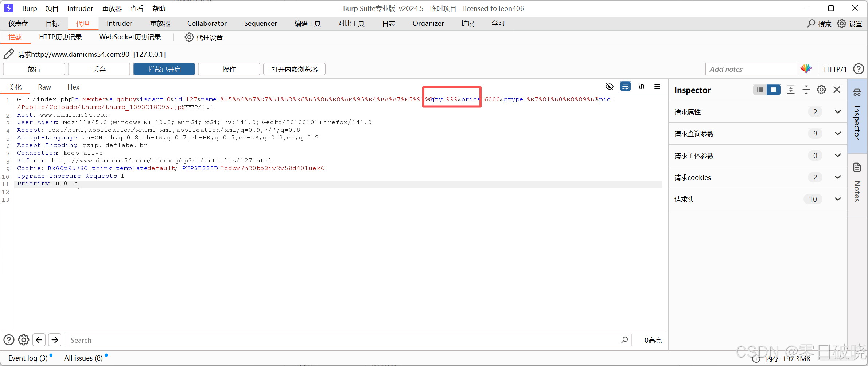868x366 pixels.
Task: Click the search magnifier icon in top bar
Action: (811, 24)
